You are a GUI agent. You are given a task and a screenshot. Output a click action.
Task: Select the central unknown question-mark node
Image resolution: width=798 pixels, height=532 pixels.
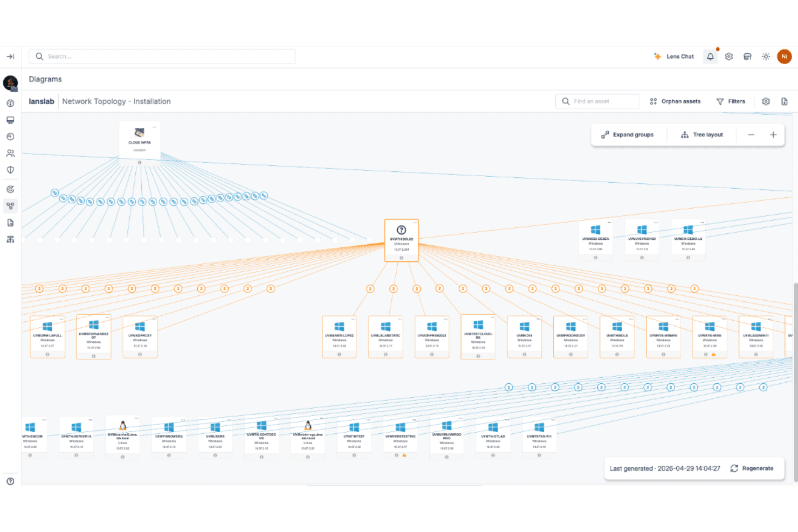(402, 240)
